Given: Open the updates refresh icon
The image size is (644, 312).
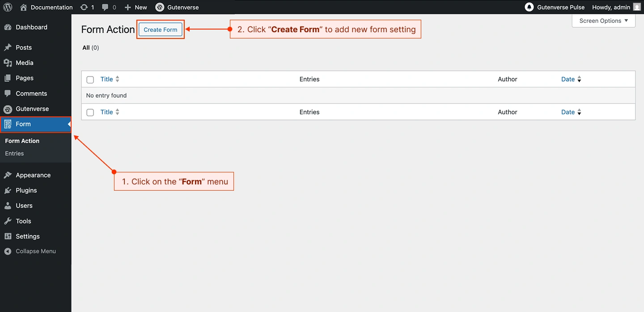Looking at the screenshot, I should pos(84,7).
